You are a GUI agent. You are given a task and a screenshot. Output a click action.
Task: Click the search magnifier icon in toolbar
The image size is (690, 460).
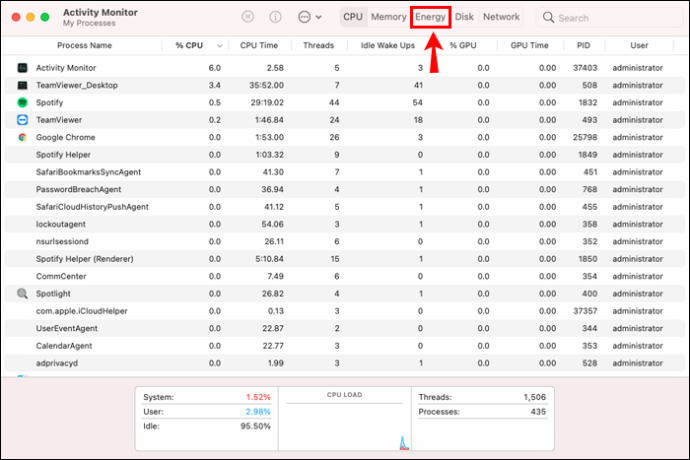(548, 18)
